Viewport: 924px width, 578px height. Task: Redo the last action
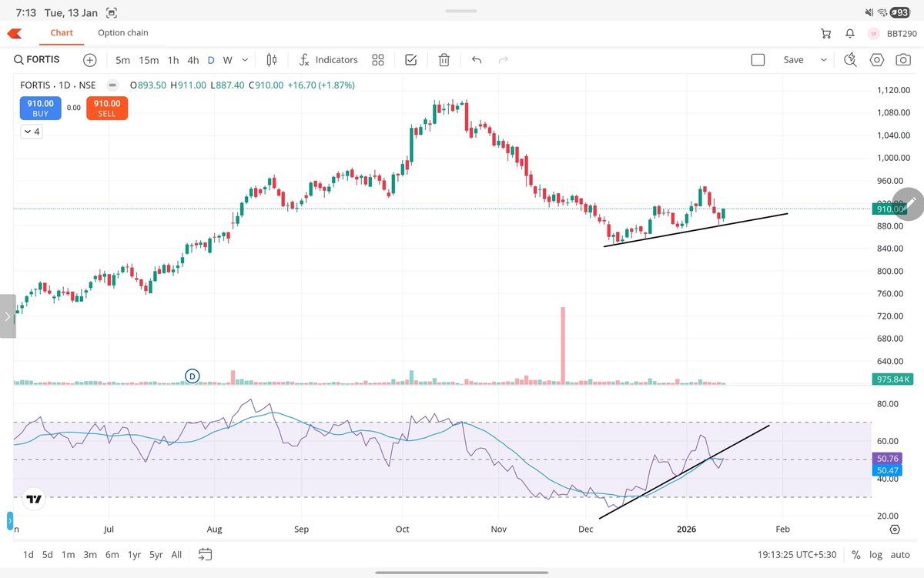click(504, 60)
